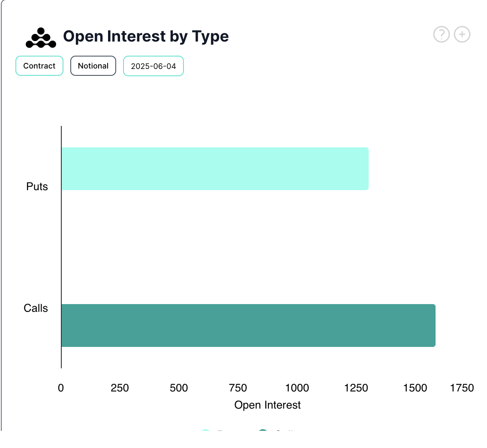Click the Calls bar in chart

[x=248, y=326]
